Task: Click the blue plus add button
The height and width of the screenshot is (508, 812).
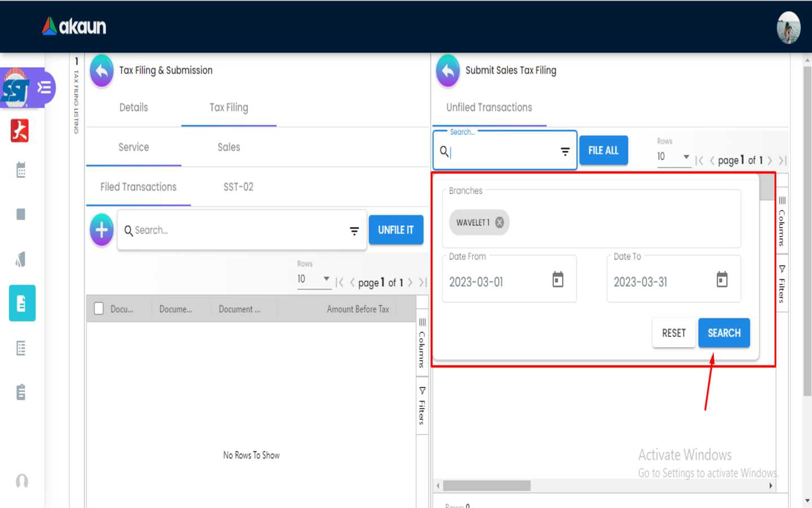Action: (101, 230)
